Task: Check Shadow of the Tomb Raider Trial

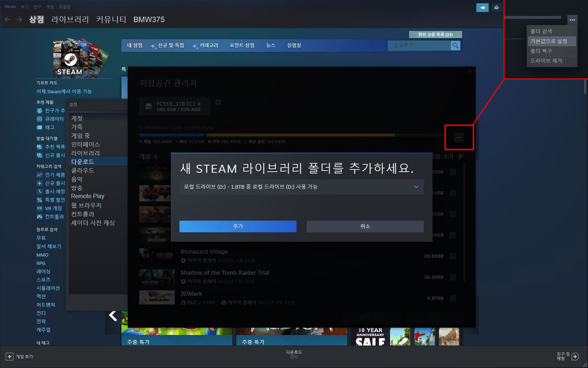Action: pyautogui.click(x=453, y=277)
